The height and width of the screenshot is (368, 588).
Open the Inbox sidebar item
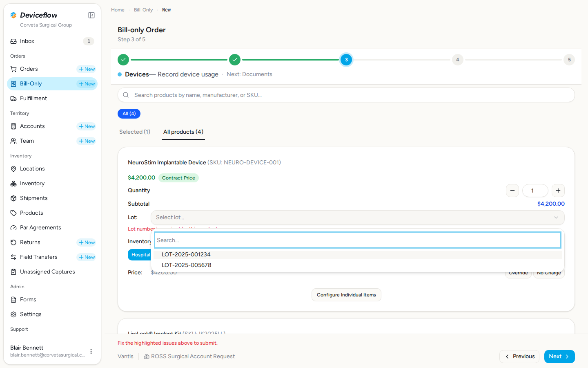coord(52,41)
